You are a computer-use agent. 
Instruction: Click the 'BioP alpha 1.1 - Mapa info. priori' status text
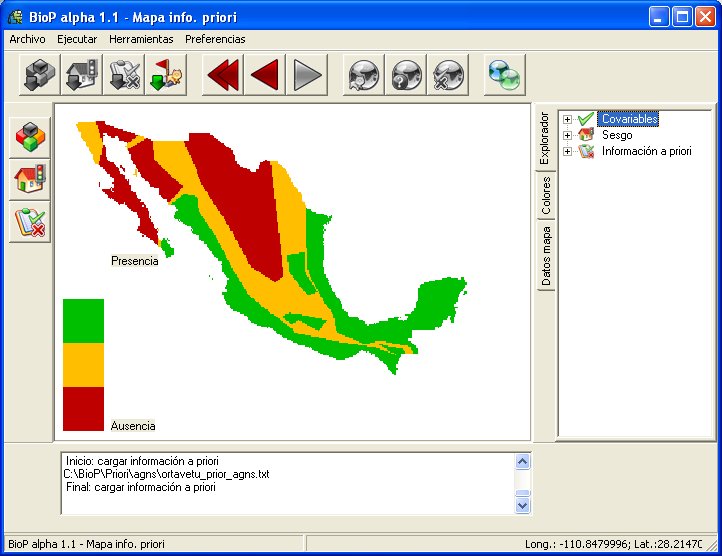[x=87, y=544]
